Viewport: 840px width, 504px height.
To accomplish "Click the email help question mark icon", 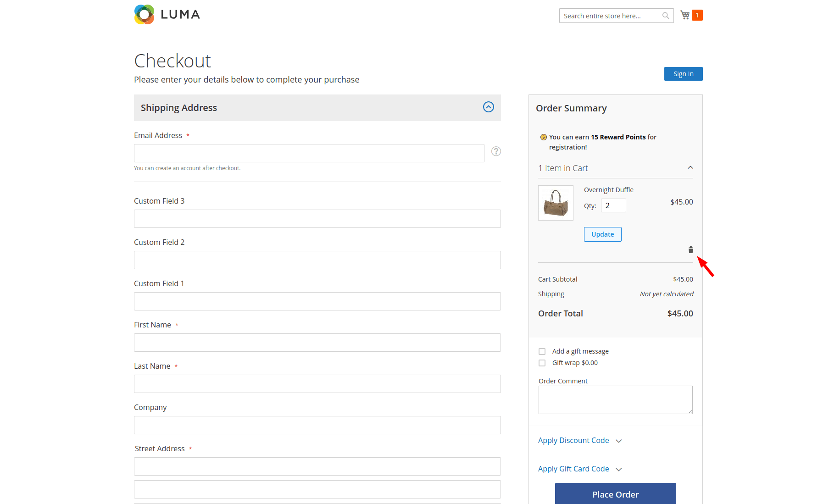I will point(496,151).
